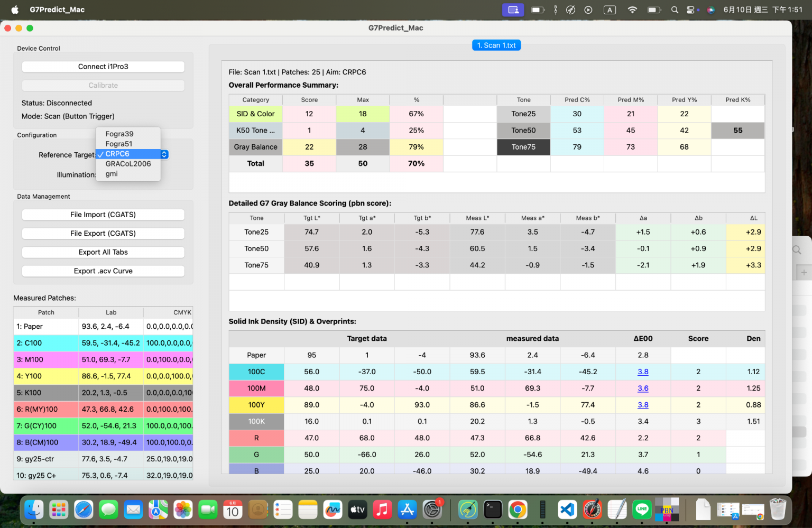Switch to the 1. Scan 1.txt tab
812x528 pixels.
coord(496,45)
